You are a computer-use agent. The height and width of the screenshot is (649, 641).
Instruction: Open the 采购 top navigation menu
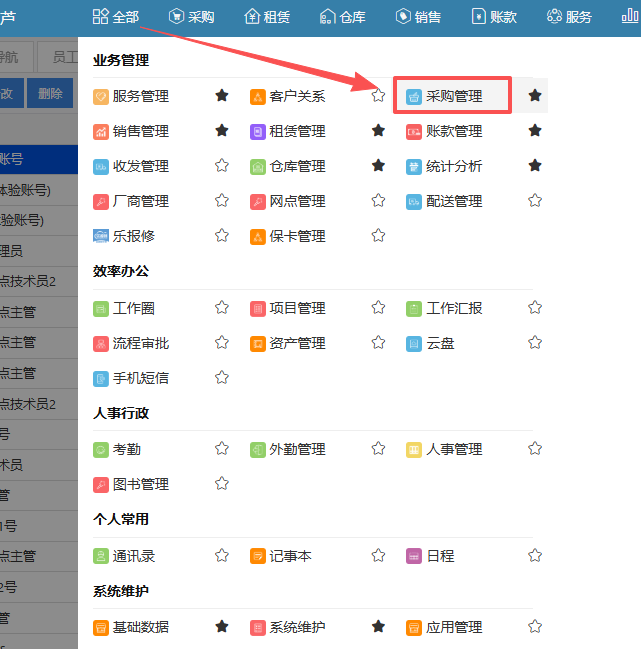tap(192, 16)
